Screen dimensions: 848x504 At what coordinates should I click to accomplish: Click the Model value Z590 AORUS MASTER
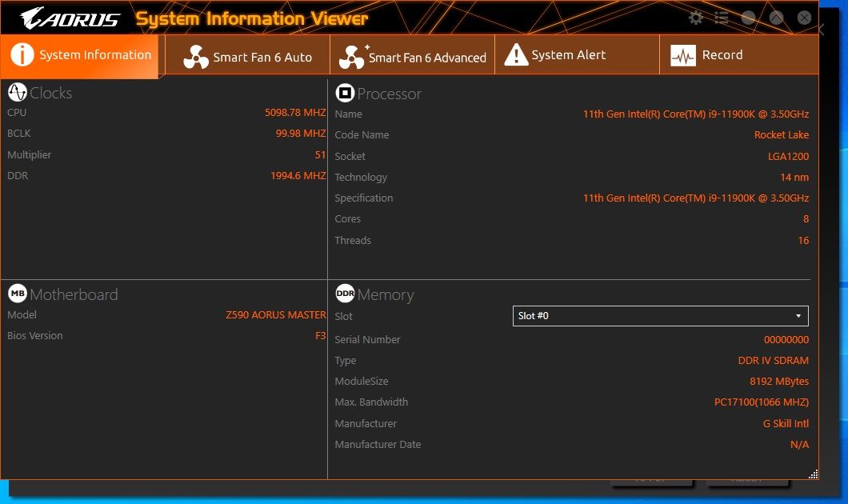[x=276, y=314]
